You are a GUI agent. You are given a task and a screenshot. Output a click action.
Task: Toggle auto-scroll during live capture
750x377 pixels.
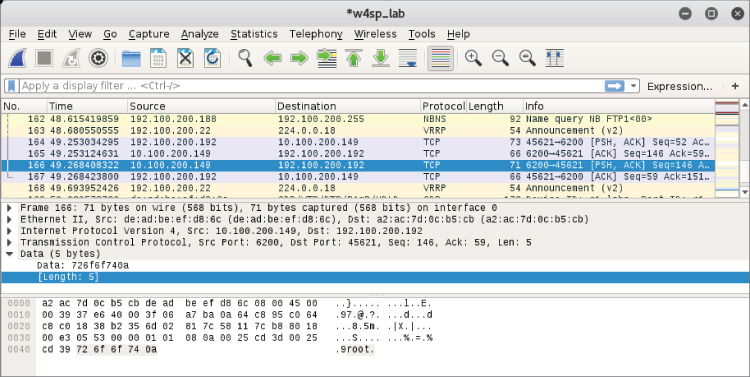pos(408,58)
